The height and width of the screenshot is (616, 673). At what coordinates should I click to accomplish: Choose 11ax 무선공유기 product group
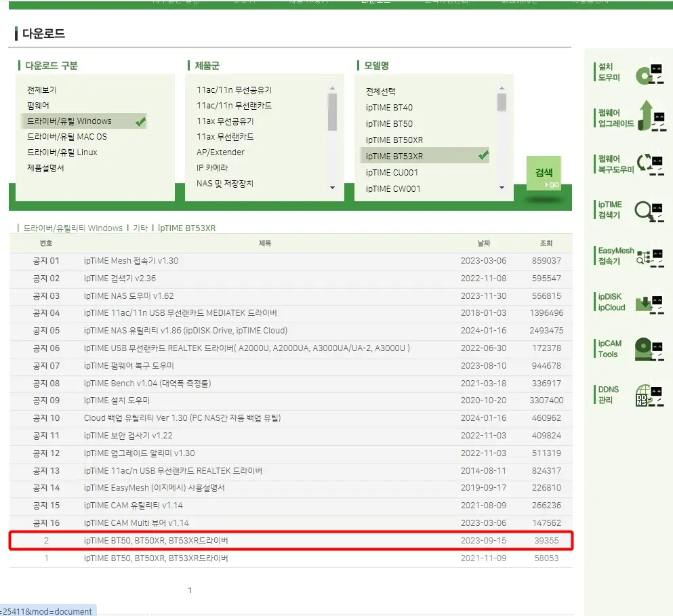point(225,121)
